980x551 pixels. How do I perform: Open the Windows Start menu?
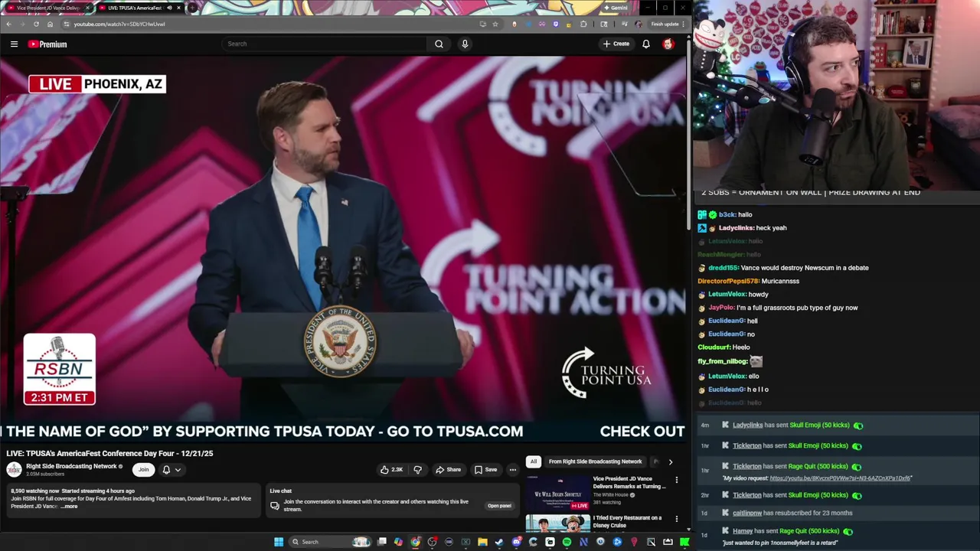[x=279, y=542]
